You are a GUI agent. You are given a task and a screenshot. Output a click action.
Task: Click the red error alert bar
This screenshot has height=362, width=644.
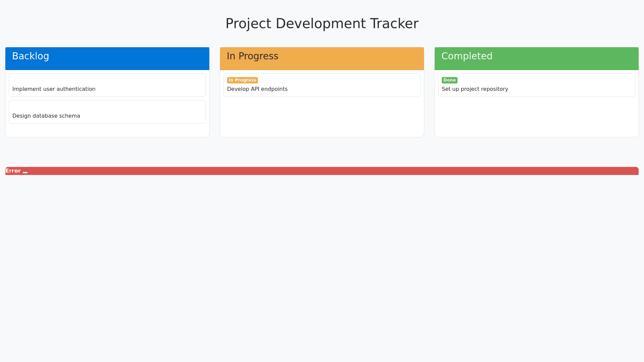(x=322, y=171)
